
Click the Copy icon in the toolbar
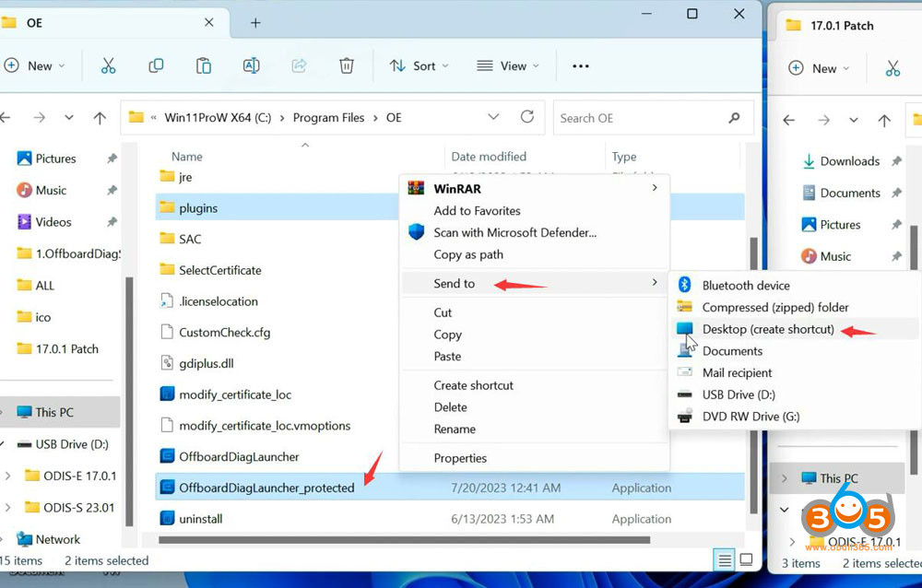156,65
